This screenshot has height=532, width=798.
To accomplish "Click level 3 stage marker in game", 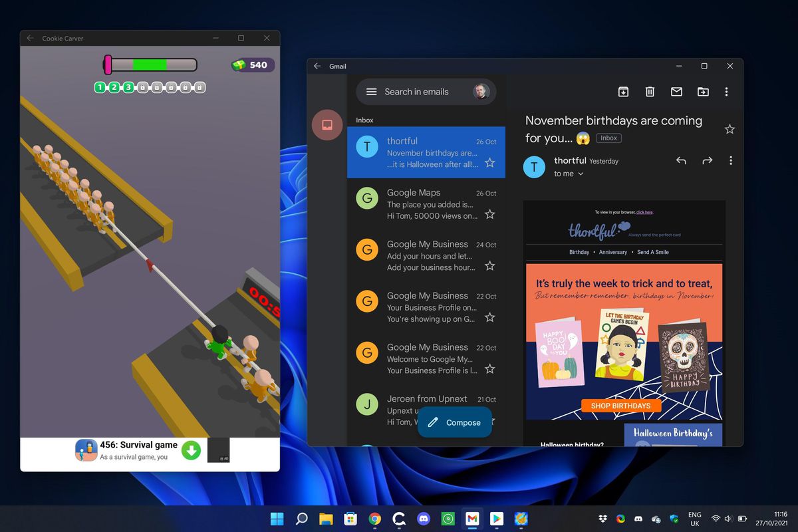I will [x=128, y=87].
